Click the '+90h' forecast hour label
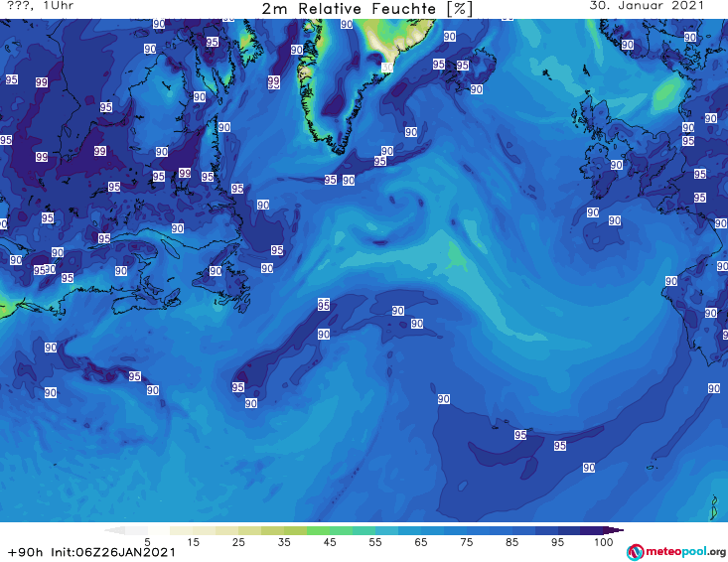Viewport: 728px width, 562px height. click(x=26, y=552)
